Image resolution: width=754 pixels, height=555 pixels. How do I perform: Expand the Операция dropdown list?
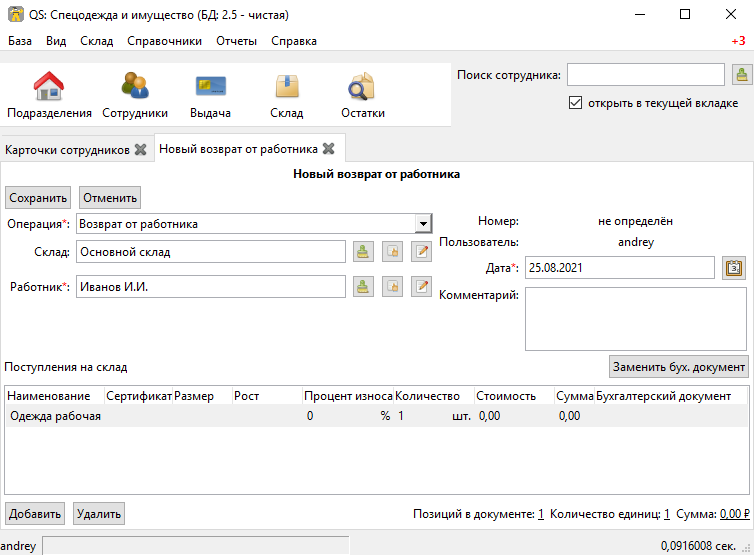tap(423, 224)
